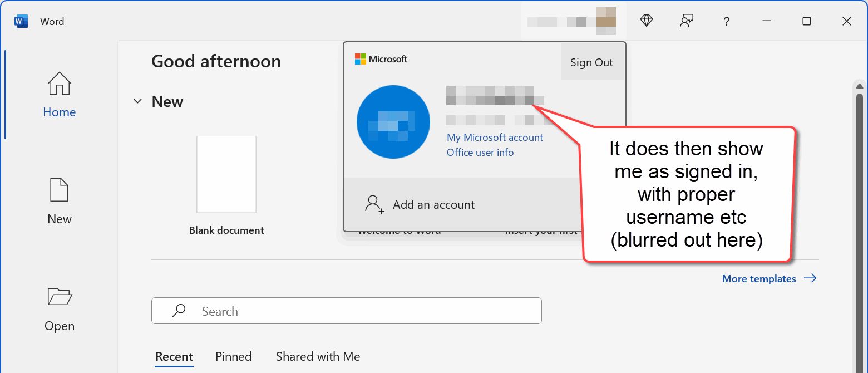Open the Home sidebar item
Image resolution: width=868 pixels, height=373 pixels.
59,95
